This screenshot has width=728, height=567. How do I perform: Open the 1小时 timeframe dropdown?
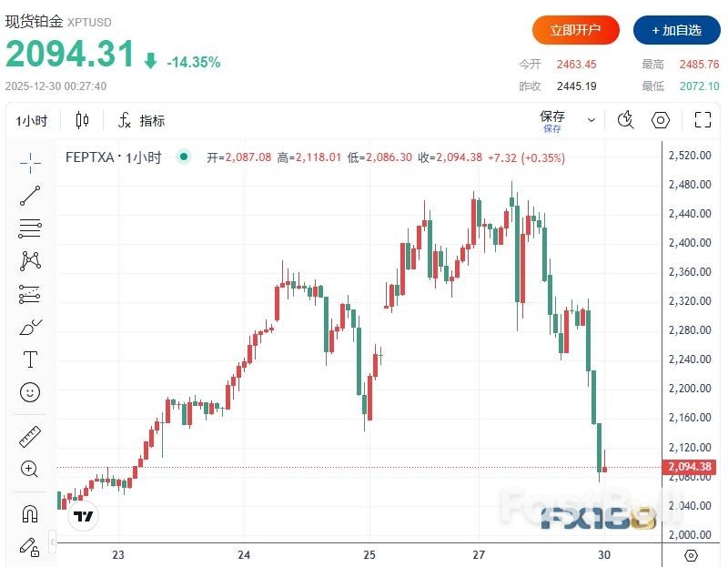coord(32,120)
